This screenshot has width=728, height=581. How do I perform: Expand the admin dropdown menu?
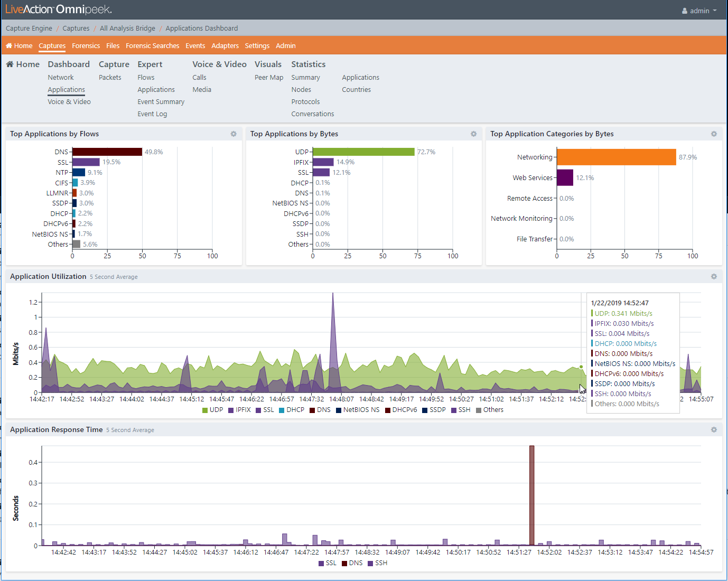[x=715, y=11]
